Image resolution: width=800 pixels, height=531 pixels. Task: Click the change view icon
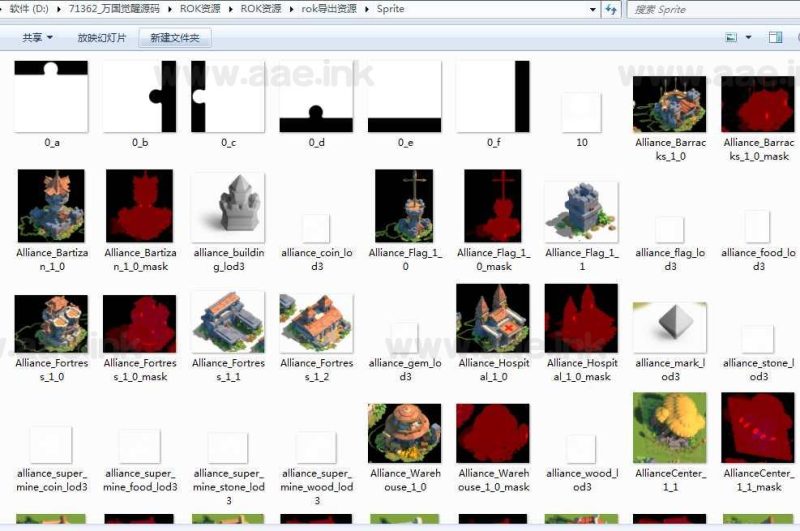click(x=731, y=38)
